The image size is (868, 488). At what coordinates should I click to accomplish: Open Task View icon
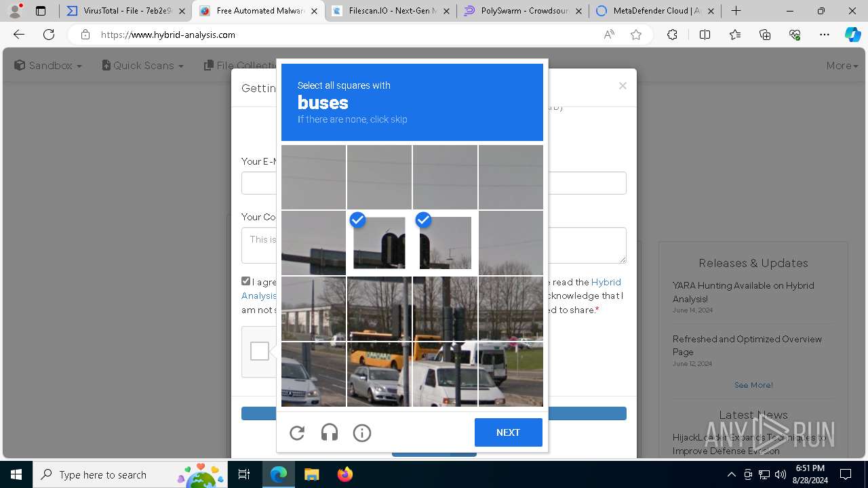[245, 474]
